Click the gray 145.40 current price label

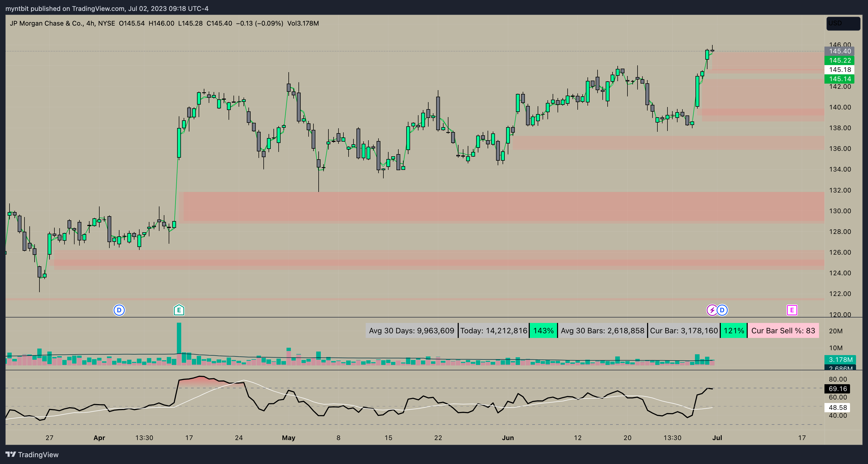[x=840, y=51]
